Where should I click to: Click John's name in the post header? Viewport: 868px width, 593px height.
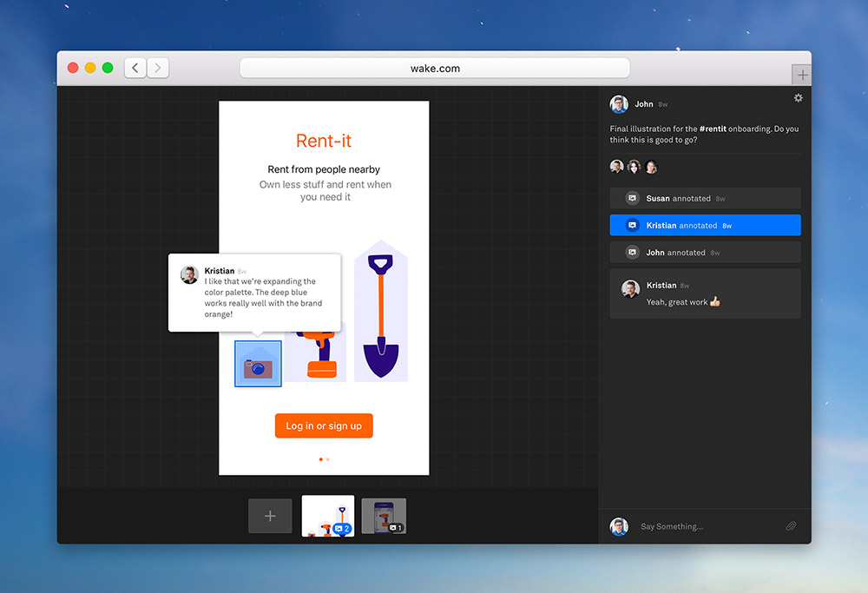coord(644,104)
